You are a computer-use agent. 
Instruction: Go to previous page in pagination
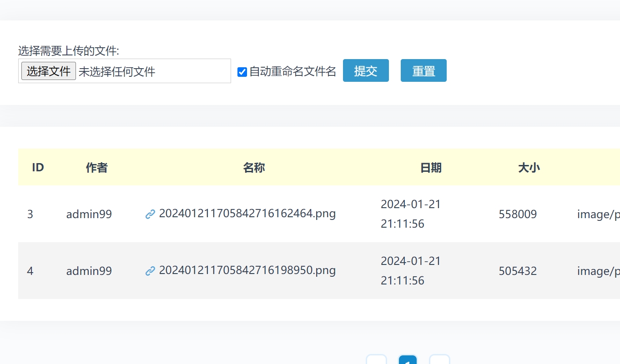click(x=377, y=360)
